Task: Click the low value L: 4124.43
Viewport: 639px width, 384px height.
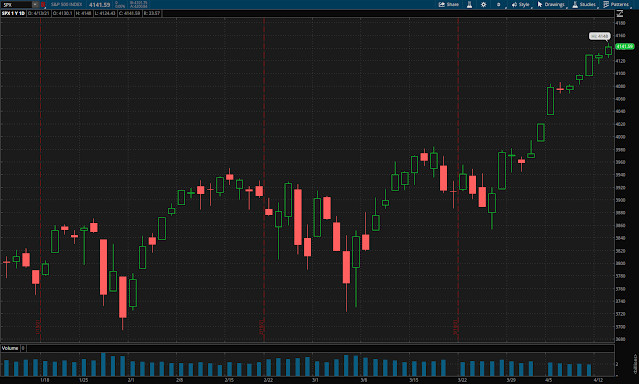Action: tap(105, 13)
